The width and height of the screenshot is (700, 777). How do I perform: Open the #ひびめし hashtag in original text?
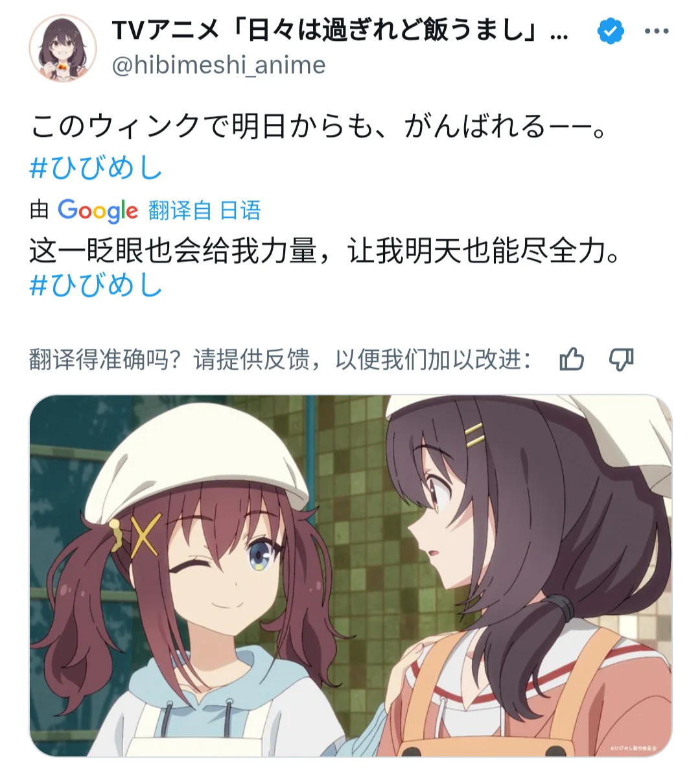coord(96,167)
